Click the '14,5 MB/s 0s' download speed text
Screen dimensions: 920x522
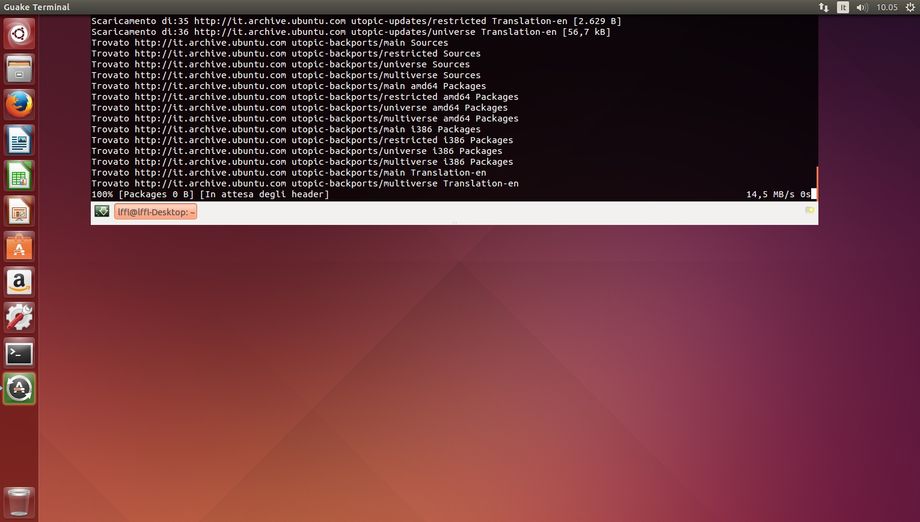[778, 194]
